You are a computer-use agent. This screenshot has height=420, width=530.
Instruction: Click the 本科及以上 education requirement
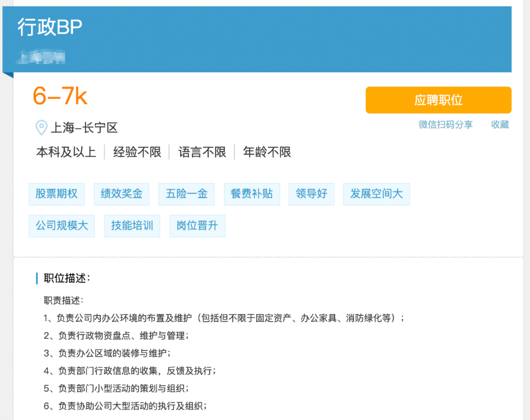[65, 152]
